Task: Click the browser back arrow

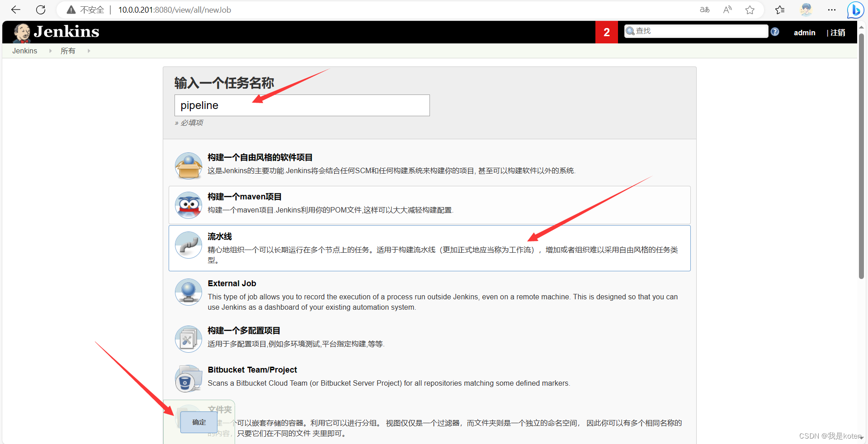Action: (x=16, y=9)
